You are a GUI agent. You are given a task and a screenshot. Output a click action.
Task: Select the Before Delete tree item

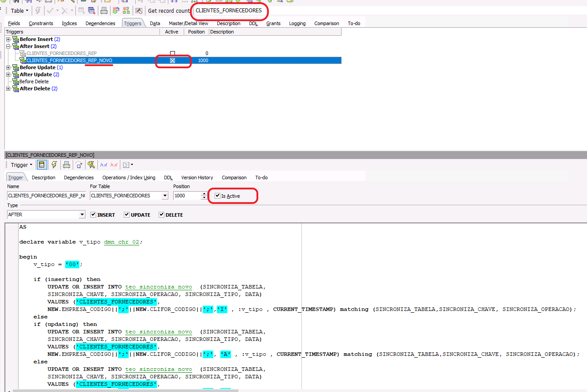(x=34, y=81)
